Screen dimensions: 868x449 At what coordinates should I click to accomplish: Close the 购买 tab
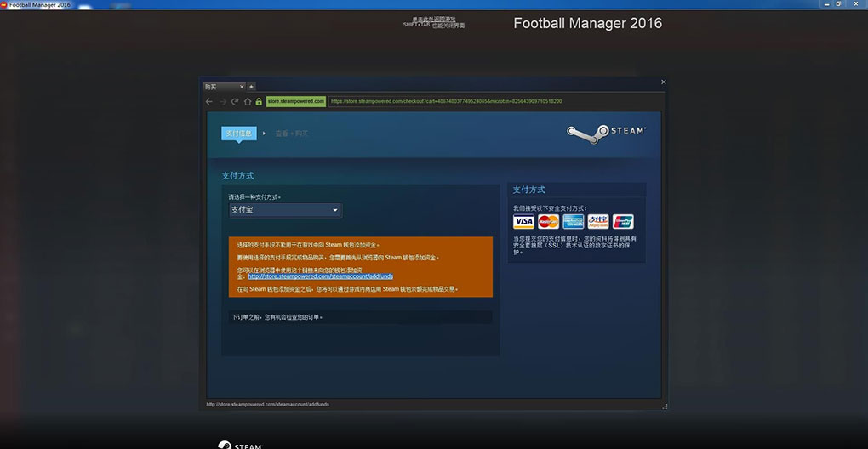point(242,87)
